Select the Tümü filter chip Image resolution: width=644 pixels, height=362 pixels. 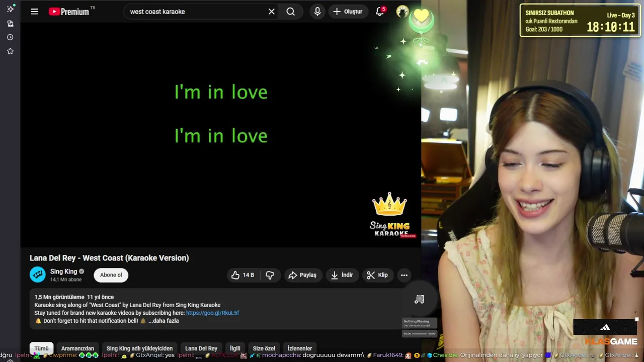[x=41, y=348]
